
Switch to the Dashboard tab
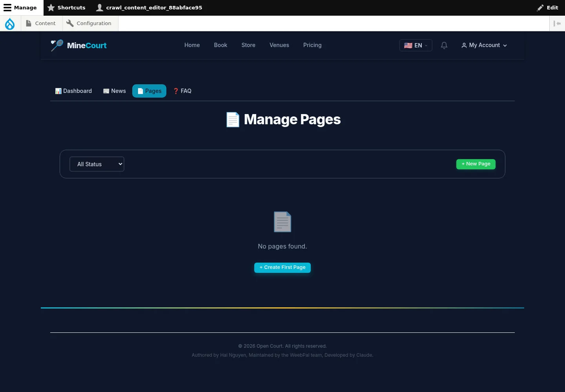(x=73, y=91)
